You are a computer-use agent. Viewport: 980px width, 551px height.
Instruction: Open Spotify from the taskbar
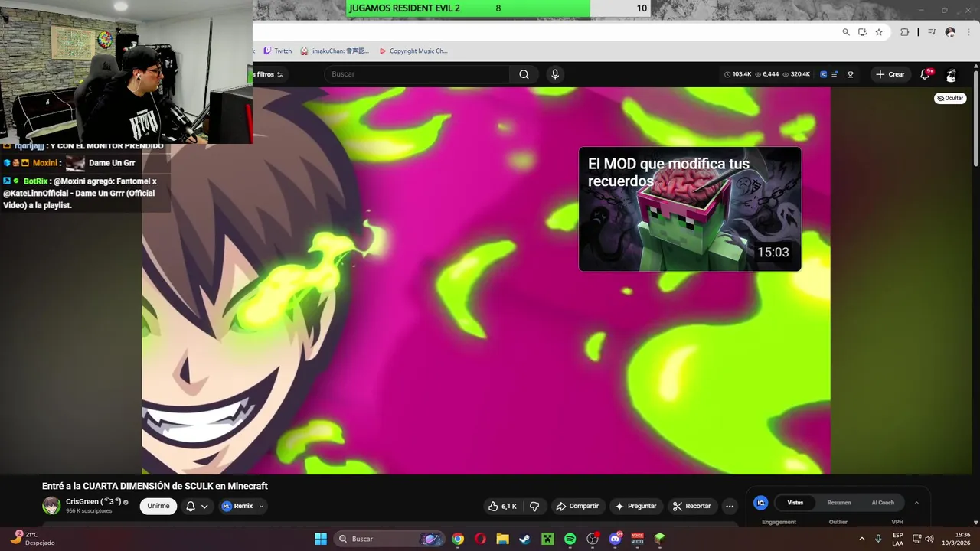click(x=570, y=539)
